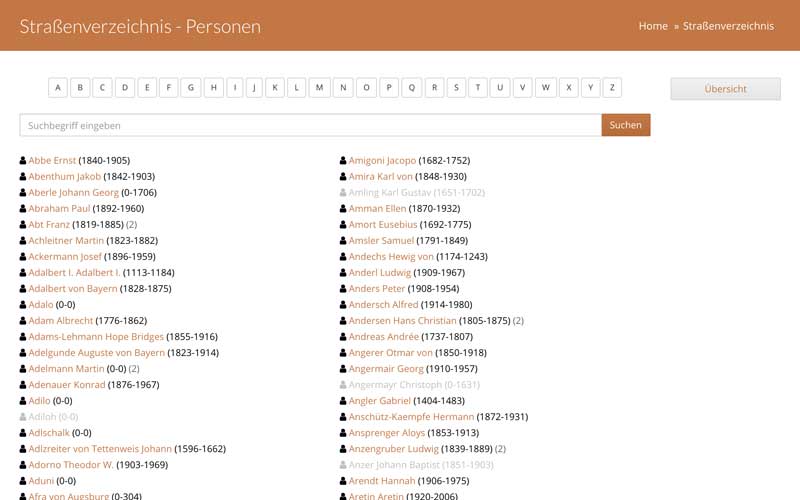Image resolution: width=800 pixels, height=500 pixels.
Task: Choose letter S in the alphabet filter
Action: tap(456, 88)
